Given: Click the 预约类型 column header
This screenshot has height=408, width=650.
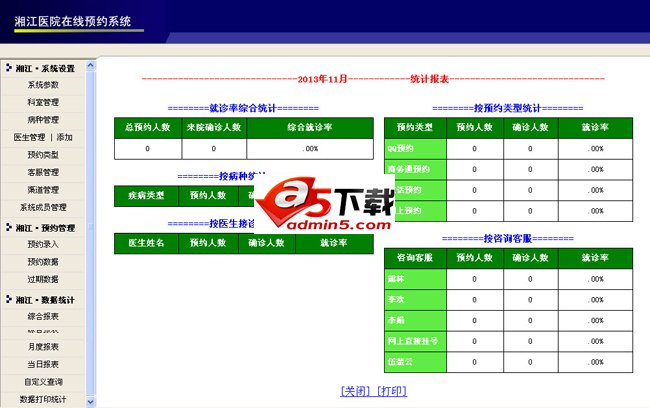Looking at the screenshot, I should click(x=415, y=127).
